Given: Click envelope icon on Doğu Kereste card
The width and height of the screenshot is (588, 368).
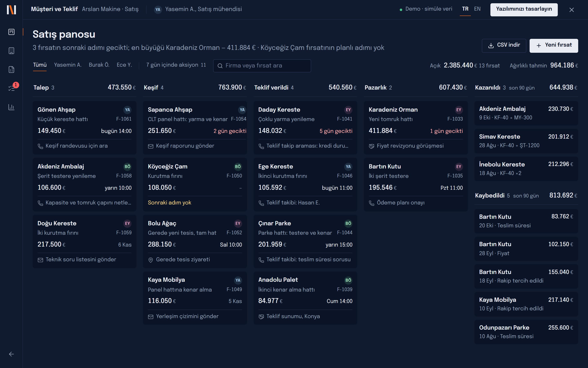Looking at the screenshot, I should pyautogui.click(x=40, y=260).
